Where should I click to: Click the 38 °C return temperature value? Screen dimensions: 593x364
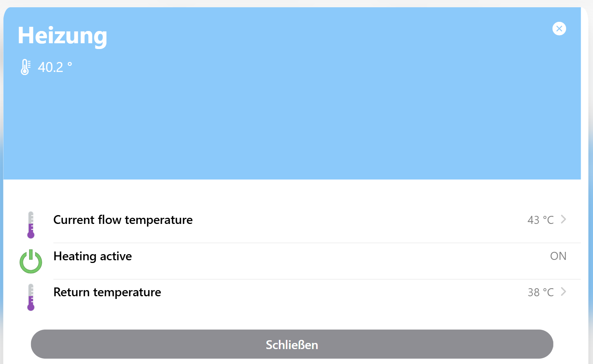click(540, 292)
